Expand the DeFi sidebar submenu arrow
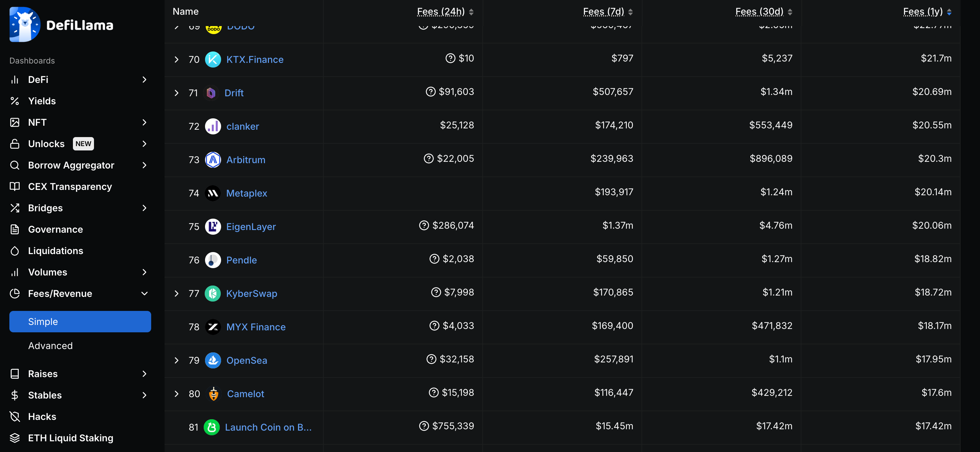Image resolution: width=980 pixels, height=452 pixels. point(144,80)
